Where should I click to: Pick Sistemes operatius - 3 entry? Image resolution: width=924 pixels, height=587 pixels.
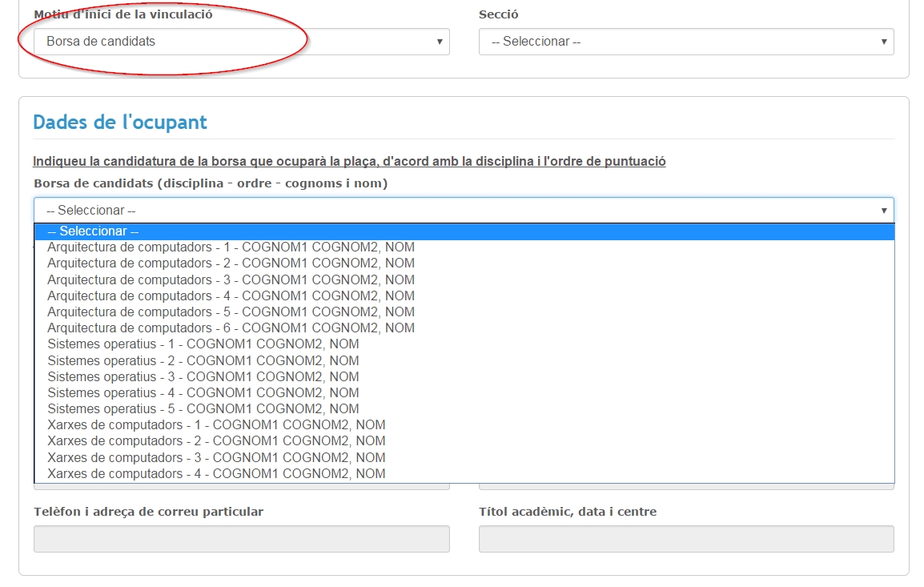click(x=203, y=376)
